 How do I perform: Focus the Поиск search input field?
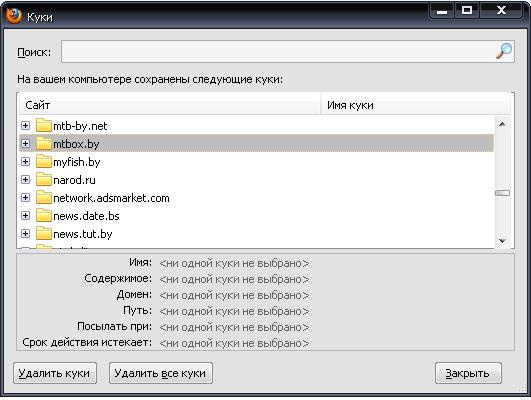(278, 51)
